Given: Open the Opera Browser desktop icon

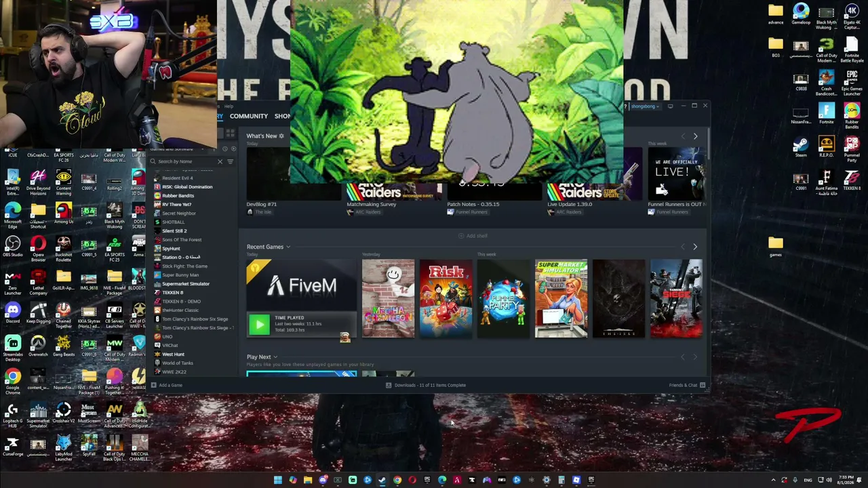Looking at the screenshot, I should coord(38,247).
